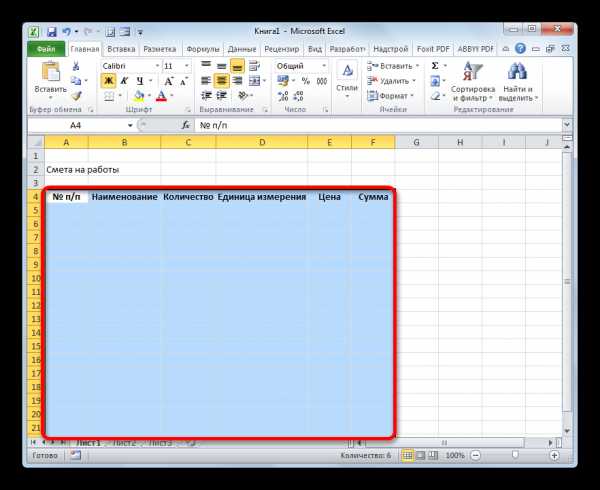Open the Format (Формат) cells dropdown

click(393, 96)
